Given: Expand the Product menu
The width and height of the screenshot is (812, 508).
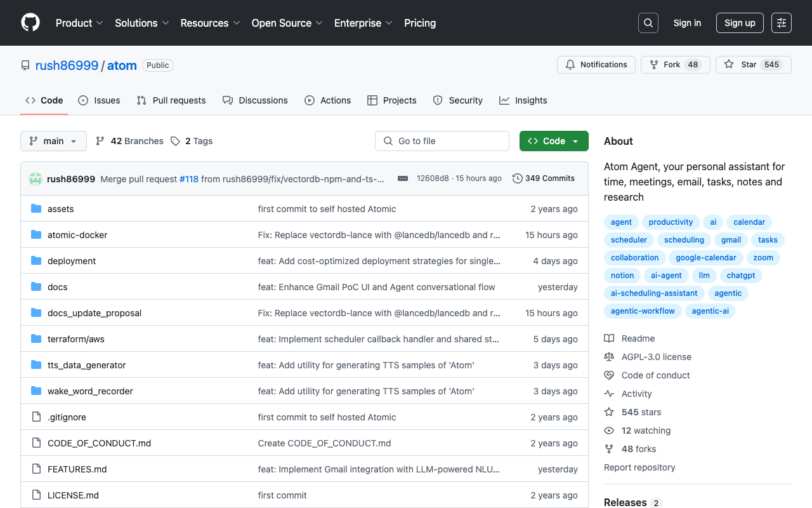Looking at the screenshot, I should pos(79,23).
